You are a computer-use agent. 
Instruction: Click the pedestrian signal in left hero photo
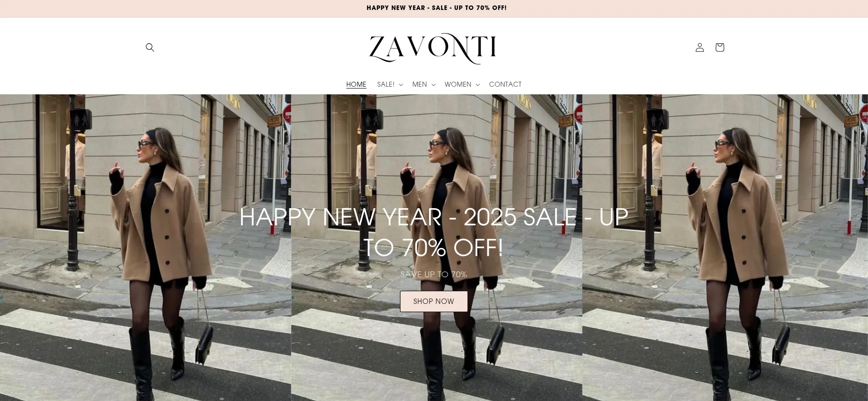81,121
